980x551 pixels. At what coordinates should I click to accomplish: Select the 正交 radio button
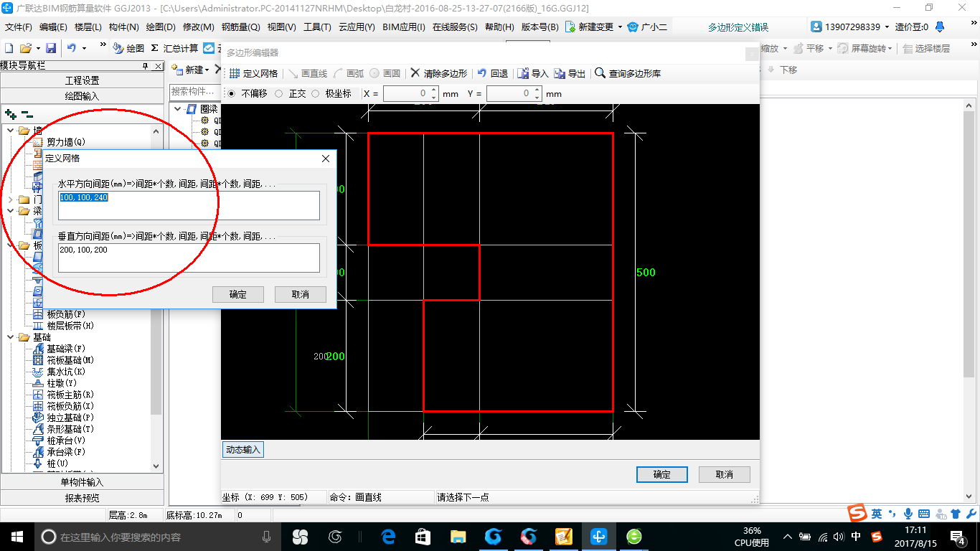pyautogui.click(x=278, y=93)
